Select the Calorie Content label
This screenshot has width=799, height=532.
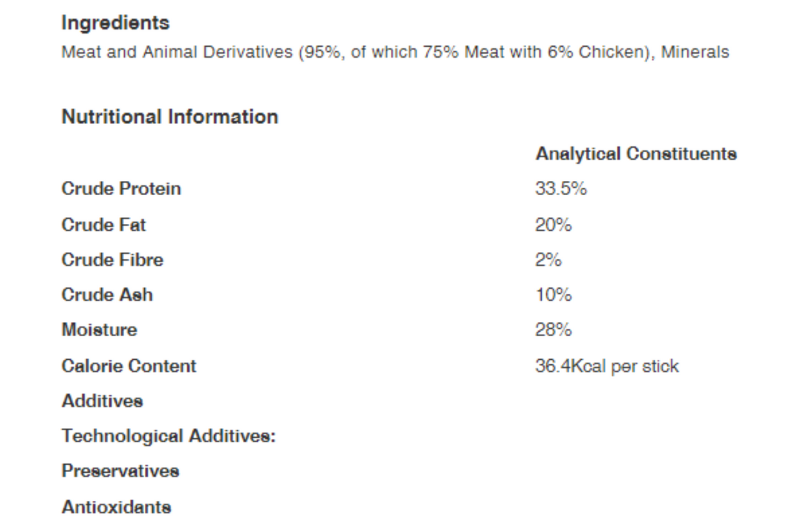pos(129,366)
